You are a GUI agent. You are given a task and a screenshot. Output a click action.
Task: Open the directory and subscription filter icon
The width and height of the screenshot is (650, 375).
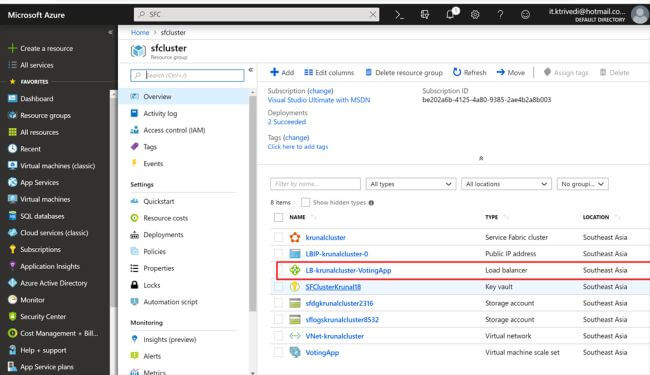425,15
